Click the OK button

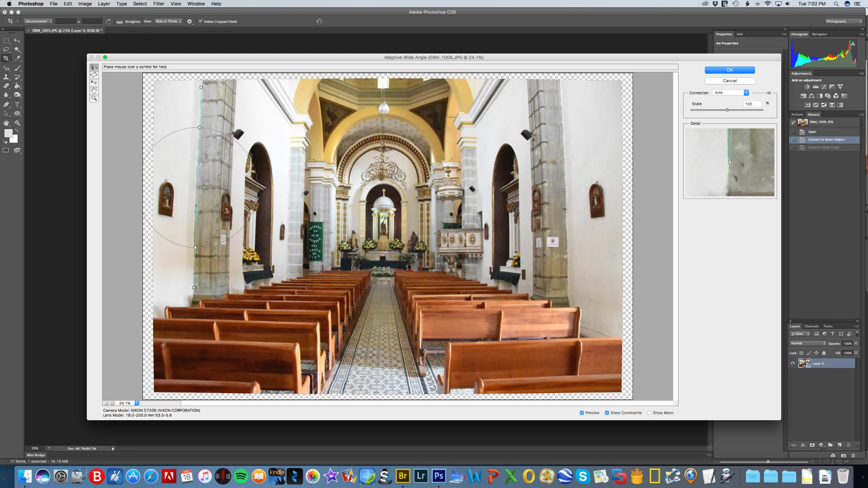click(x=729, y=70)
